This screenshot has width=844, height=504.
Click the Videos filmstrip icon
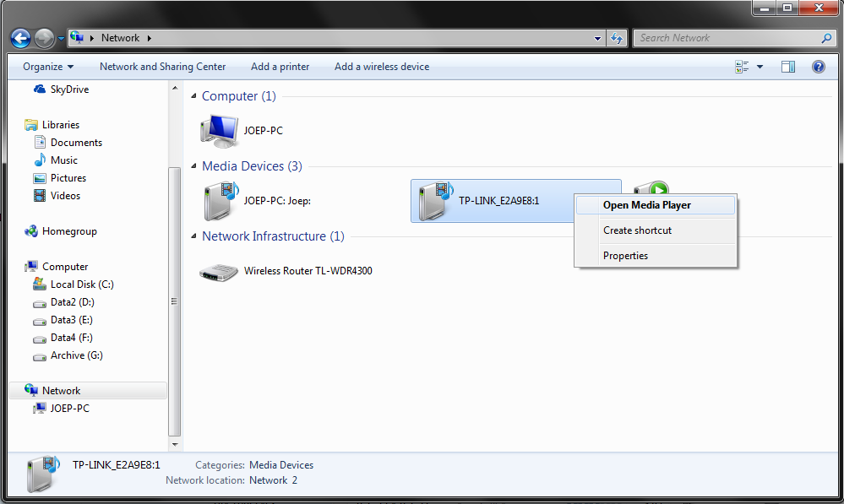pos(40,196)
